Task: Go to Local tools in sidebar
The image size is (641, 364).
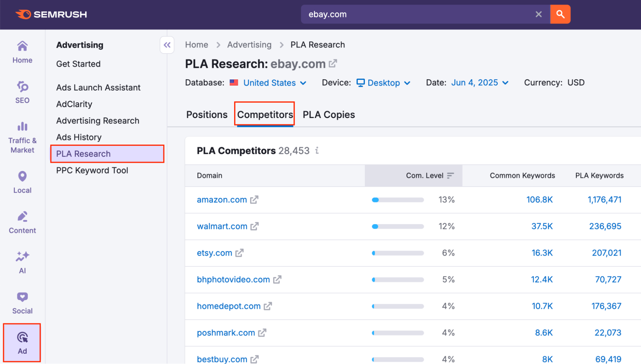Action: click(22, 182)
